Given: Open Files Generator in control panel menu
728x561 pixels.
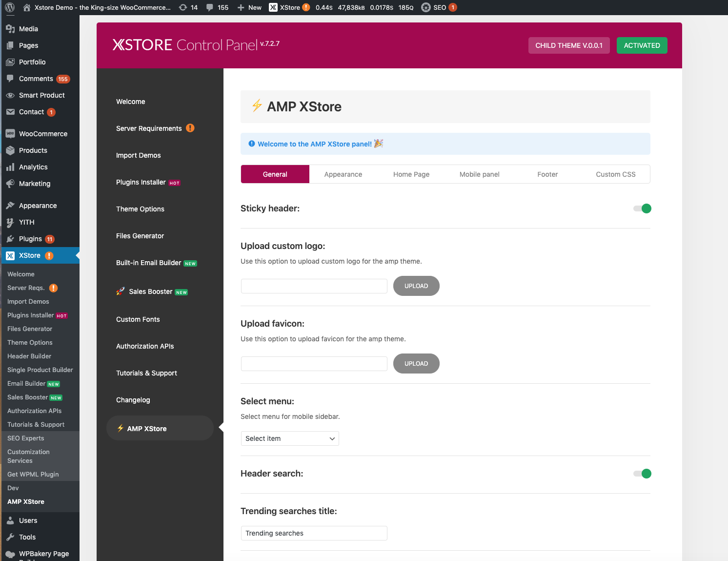Looking at the screenshot, I should coord(140,236).
